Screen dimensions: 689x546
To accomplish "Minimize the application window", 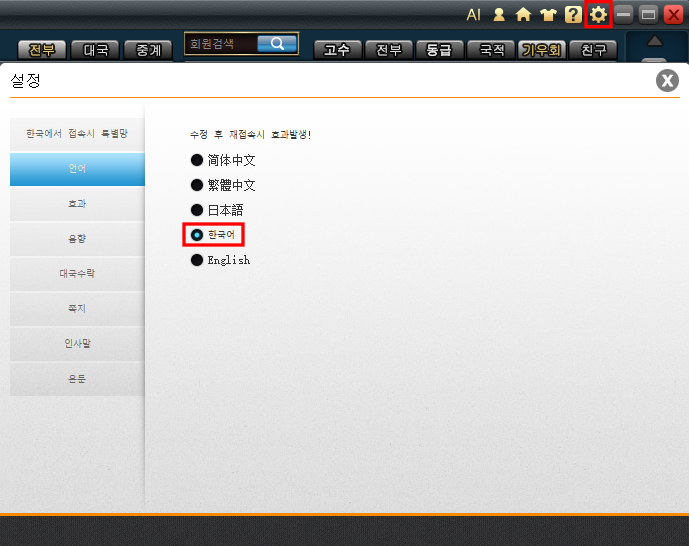I will coord(623,15).
